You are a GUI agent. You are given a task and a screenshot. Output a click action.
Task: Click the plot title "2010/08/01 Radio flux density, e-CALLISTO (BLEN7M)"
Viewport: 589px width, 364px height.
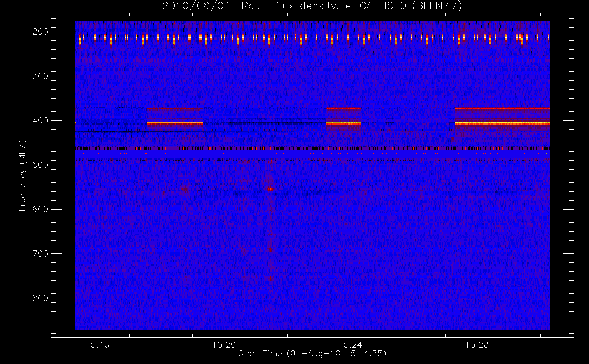(x=312, y=6)
